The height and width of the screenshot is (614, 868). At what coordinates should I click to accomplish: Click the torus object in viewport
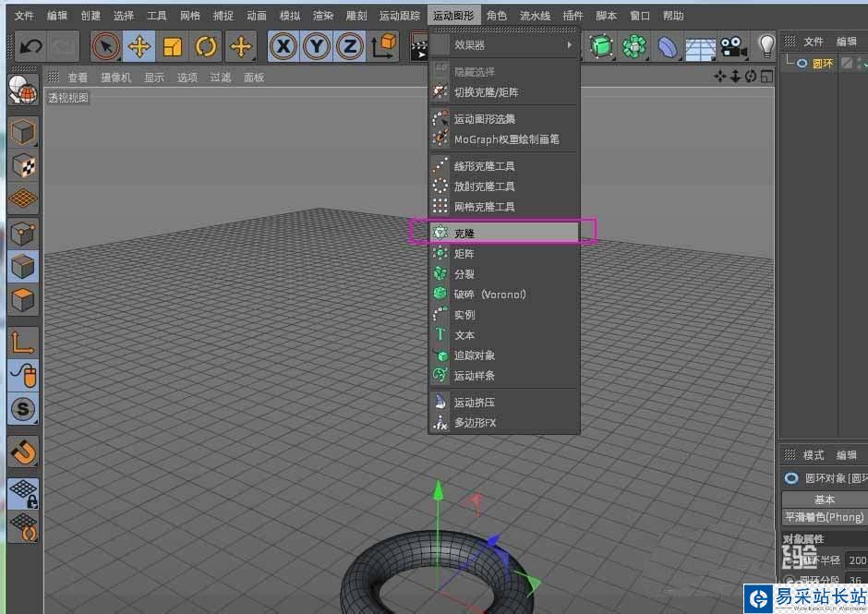pyautogui.click(x=438, y=573)
